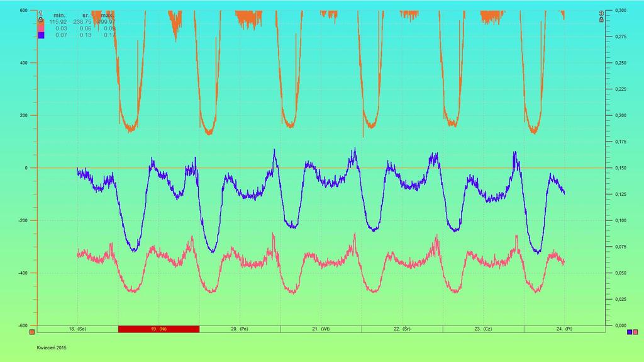Viewport: 644px width, 362px height.
Task: Click right axis label 0,300
Action: coord(621,11)
